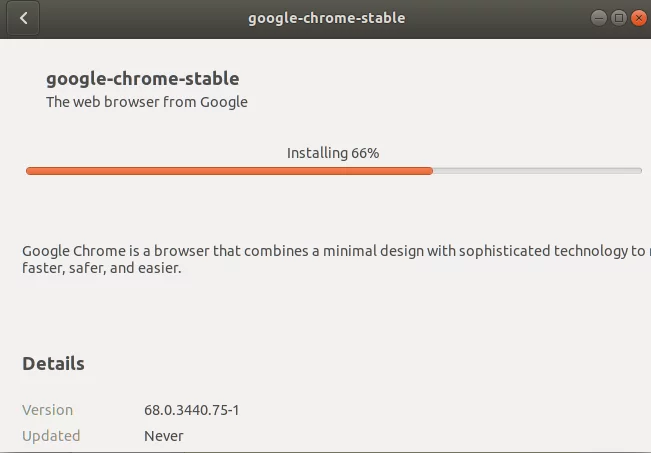
Task: Click the filled orange part of the progress bar
Action: click(x=228, y=171)
